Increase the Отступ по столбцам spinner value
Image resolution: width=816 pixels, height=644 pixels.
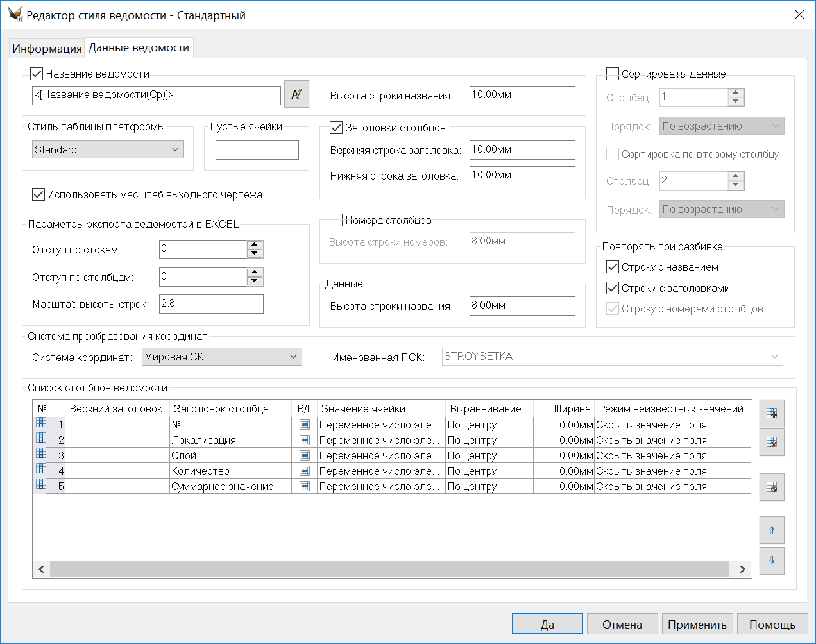[x=255, y=273]
